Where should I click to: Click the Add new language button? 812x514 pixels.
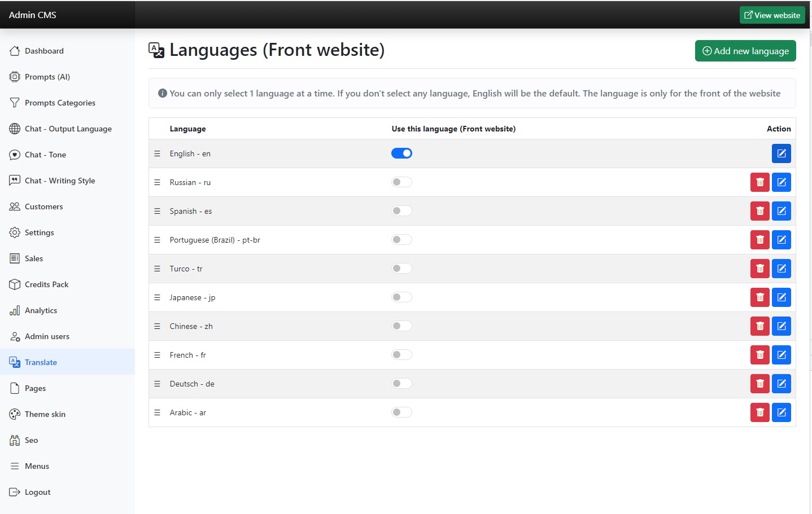tap(745, 51)
